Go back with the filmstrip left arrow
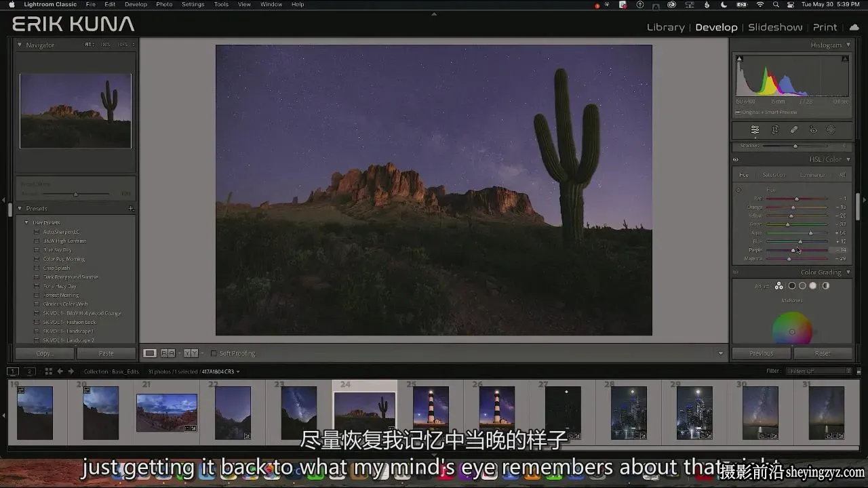 point(60,371)
